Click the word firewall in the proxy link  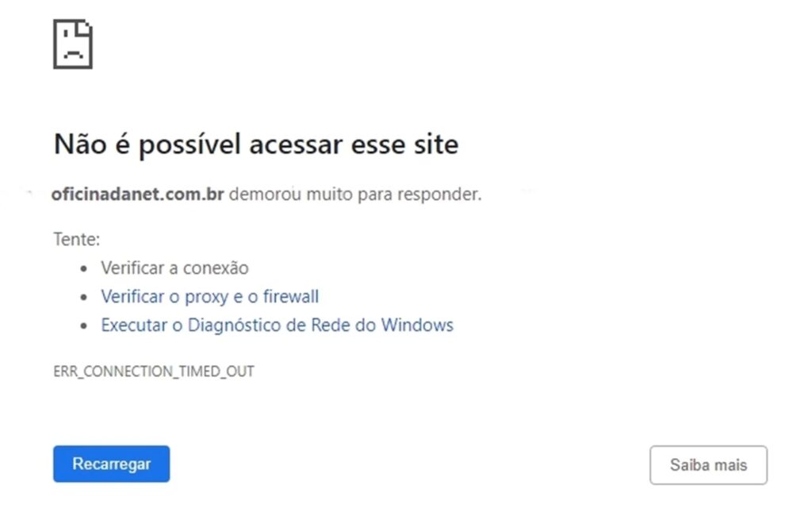(290, 297)
